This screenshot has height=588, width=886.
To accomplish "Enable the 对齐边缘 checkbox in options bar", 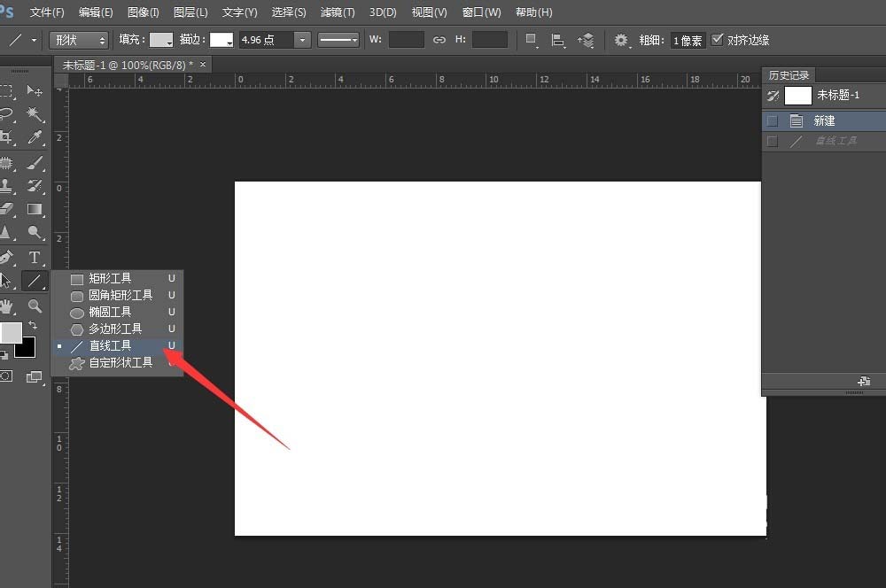I will (717, 40).
